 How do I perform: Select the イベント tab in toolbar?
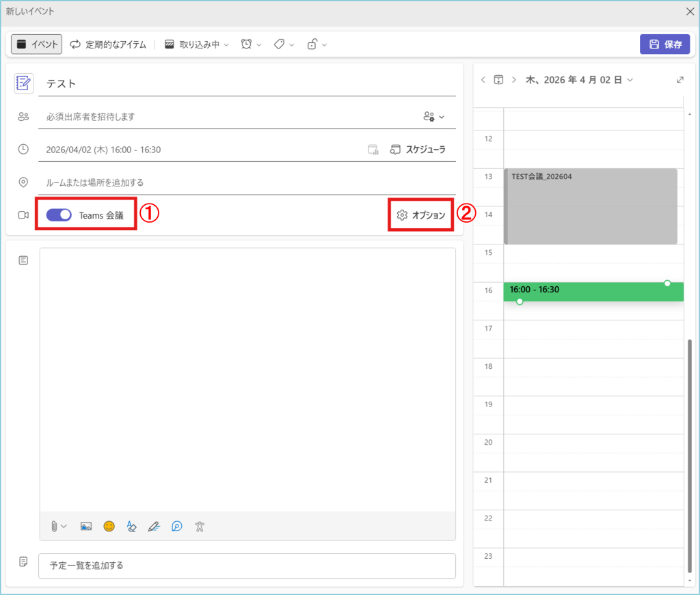coord(37,44)
